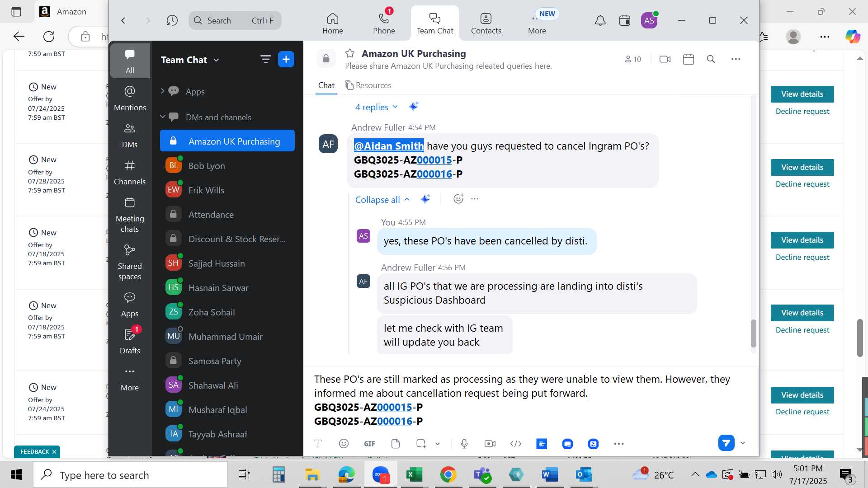
Task: Click the new chat plus button
Action: coord(286,59)
